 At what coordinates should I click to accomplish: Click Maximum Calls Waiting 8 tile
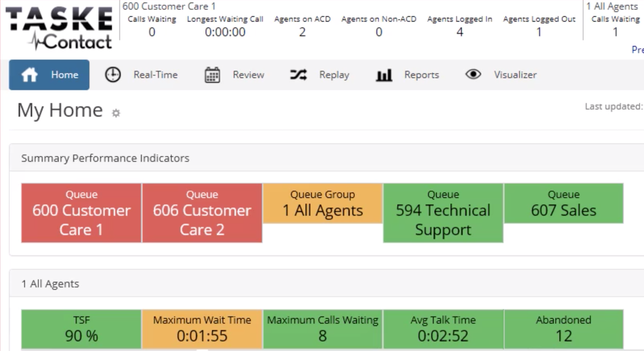(x=322, y=329)
